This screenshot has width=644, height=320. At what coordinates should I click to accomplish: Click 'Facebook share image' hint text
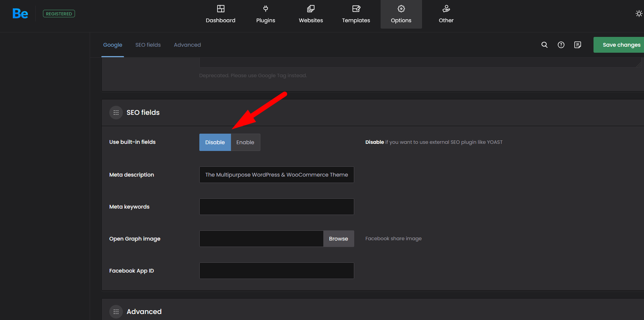pos(393,238)
